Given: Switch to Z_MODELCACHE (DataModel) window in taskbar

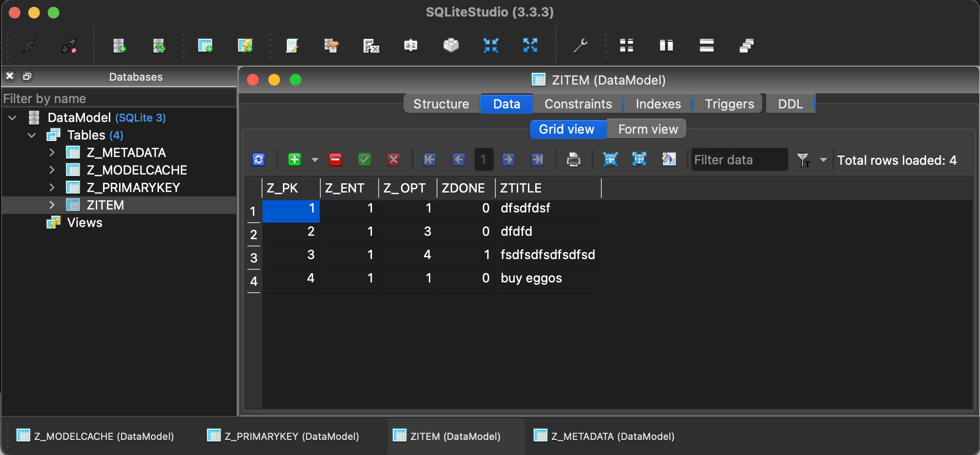Looking at the screenshot, I should click(x=95, y=436).
